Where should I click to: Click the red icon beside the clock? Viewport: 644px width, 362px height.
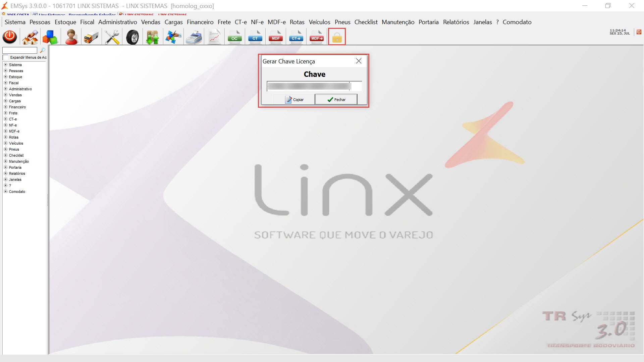639,32
